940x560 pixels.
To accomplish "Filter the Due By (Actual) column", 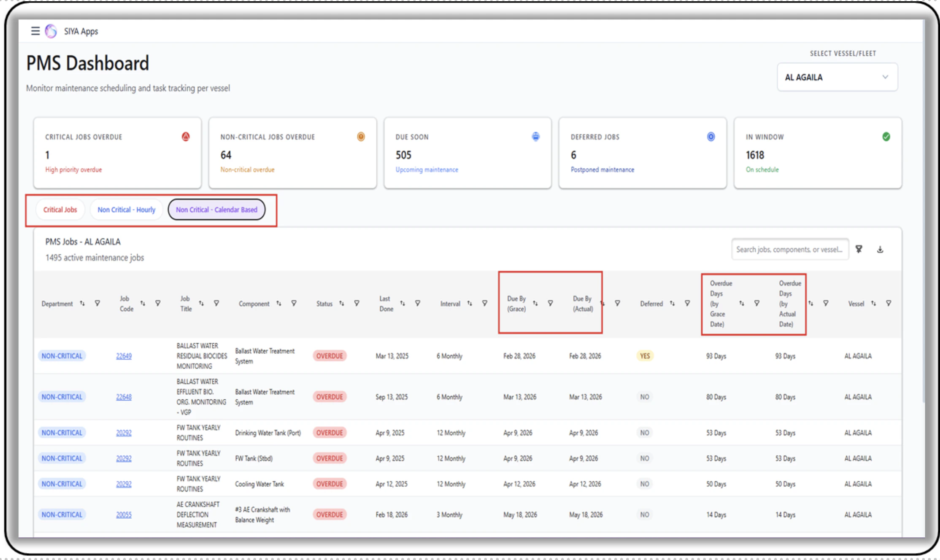I will coord(618,303).
